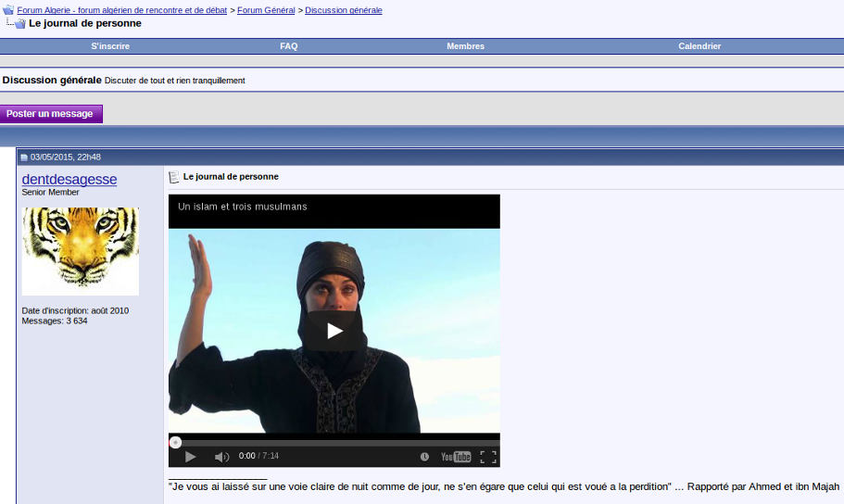Open the Calendrier page

coord(699,46)
